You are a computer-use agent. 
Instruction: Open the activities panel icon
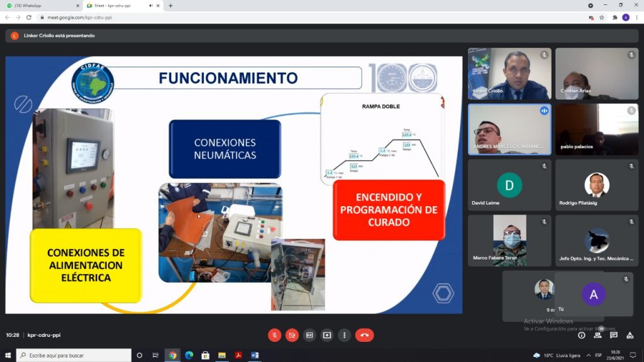coord(630,335)
